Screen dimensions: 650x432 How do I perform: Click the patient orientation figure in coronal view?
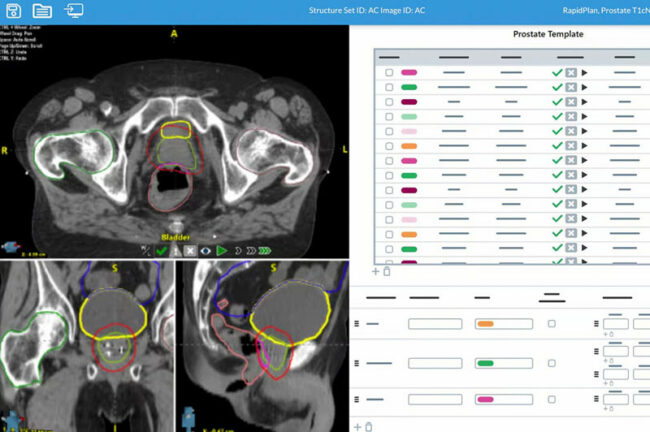tap(12, 421)
